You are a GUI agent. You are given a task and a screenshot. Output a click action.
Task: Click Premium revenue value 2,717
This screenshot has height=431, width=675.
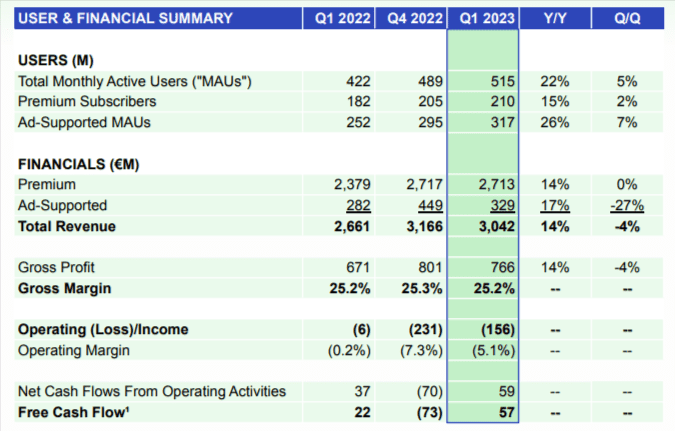(424, 185)
